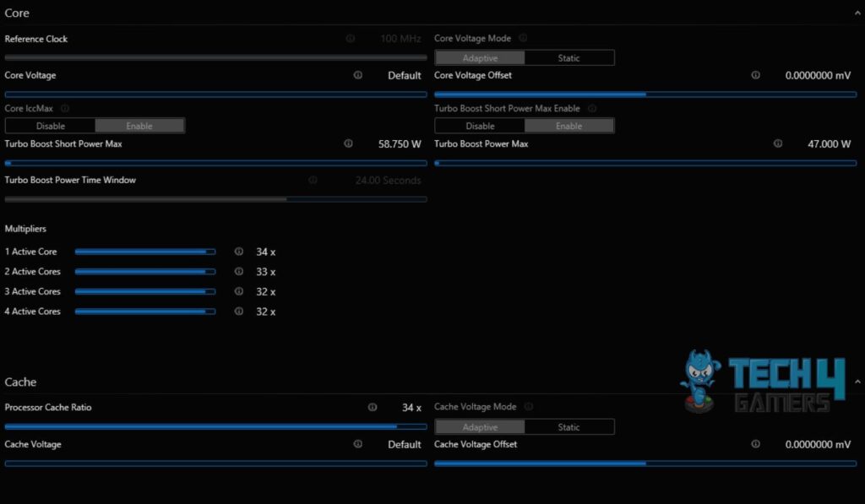Click Adaptive under Core Voltage Mode
Screen dimensions: 865x504
pos(480,58)
